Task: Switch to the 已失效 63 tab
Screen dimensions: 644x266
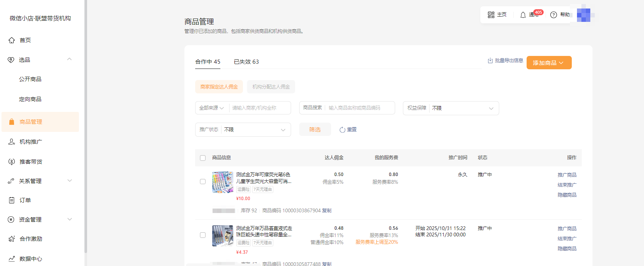Action: (246, 62)
